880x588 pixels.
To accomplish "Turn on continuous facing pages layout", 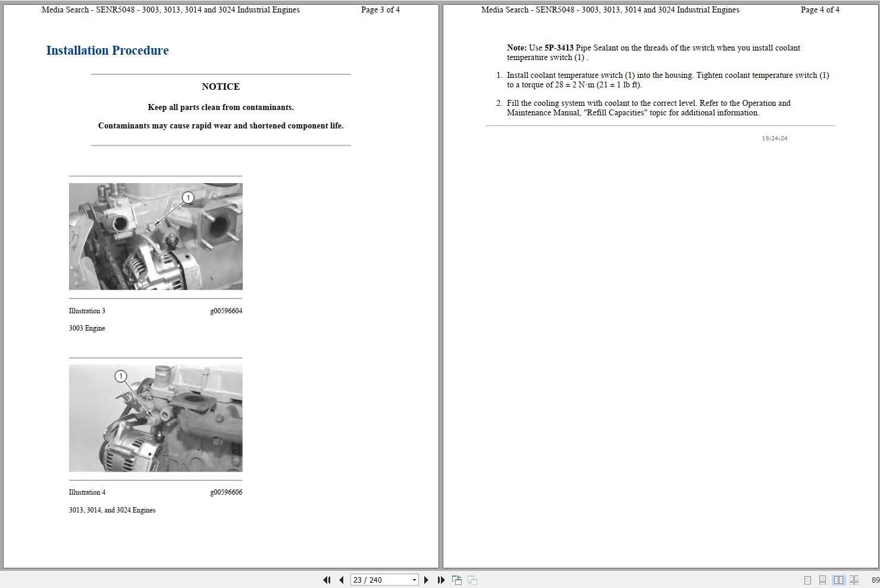I will pyautogui.click(x=853, y=580).
